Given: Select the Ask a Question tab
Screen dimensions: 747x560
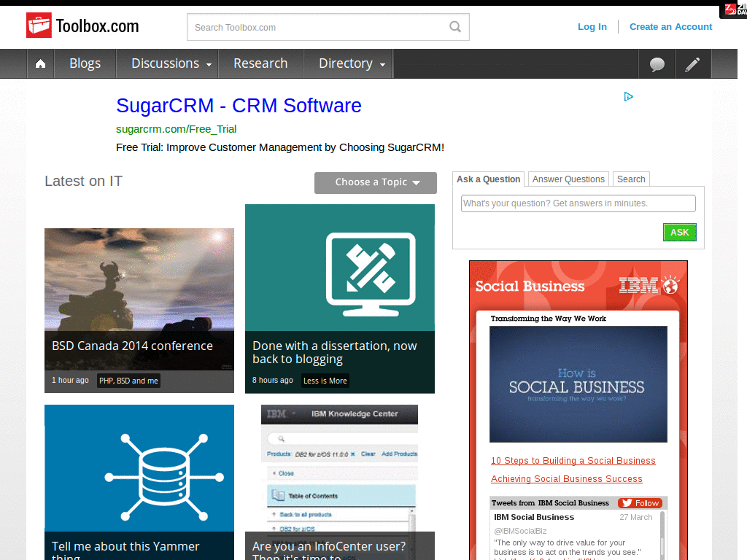Looking at the screenshot, I should pyautogui.click(x=488, y=179).
